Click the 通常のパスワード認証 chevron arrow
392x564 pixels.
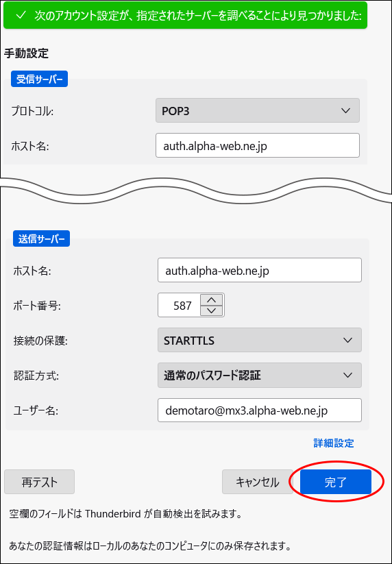tap(347, 375)
